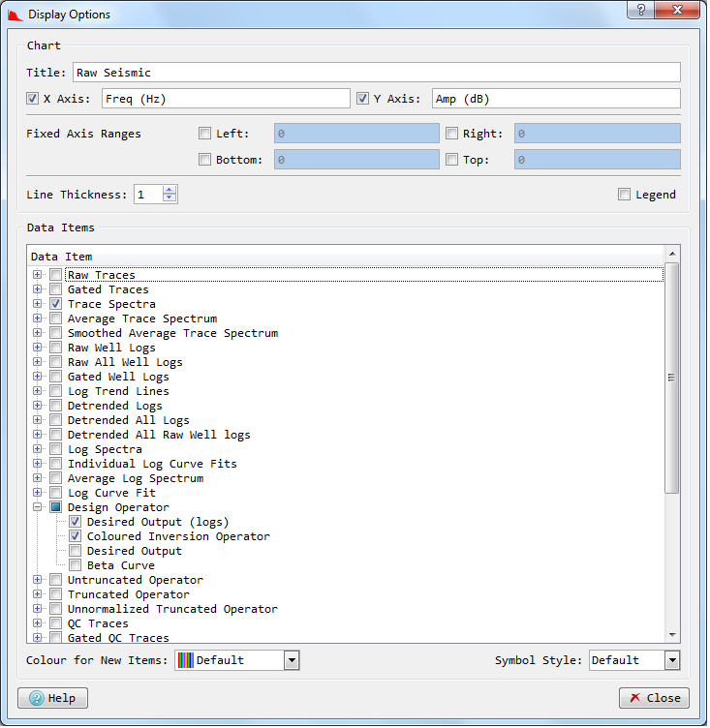The height and width of the screenshot is (728, 710).
Task: Open the Colour for New Items dropdown
Action: 293,662
